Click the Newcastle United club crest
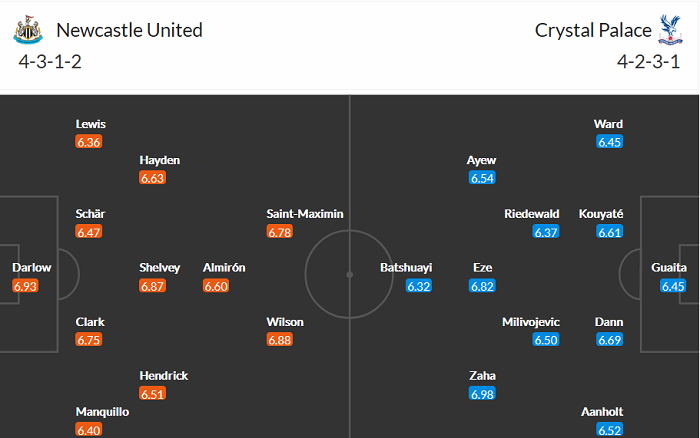 pyautogui.click(x=27, y=31)
